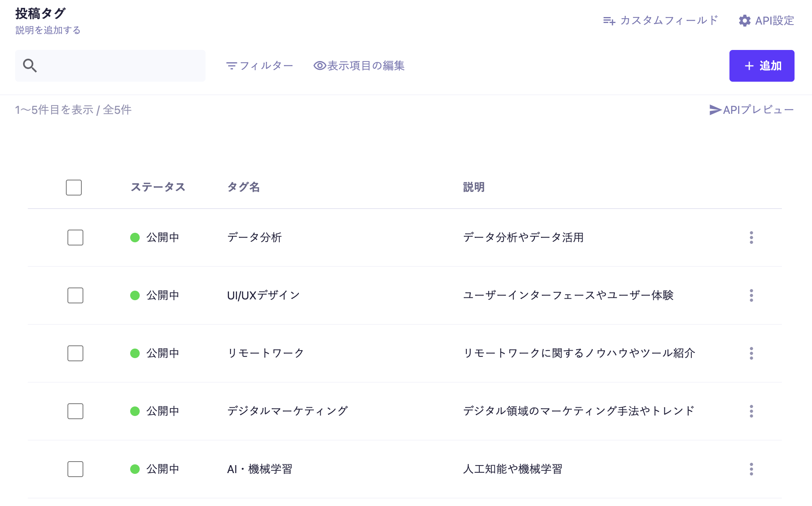This screenshot has height=506, width=812.
Task: Open the フィルター filter options
Action: click(260, 66)
